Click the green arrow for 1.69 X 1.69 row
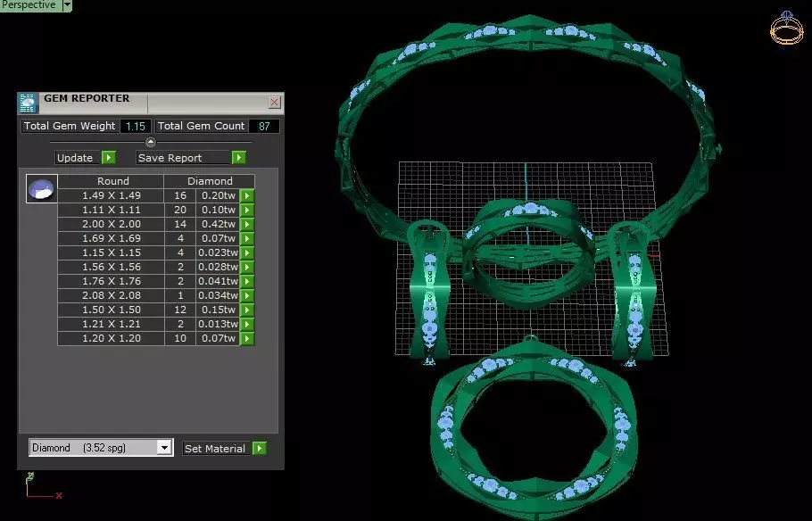 point(247,238)
